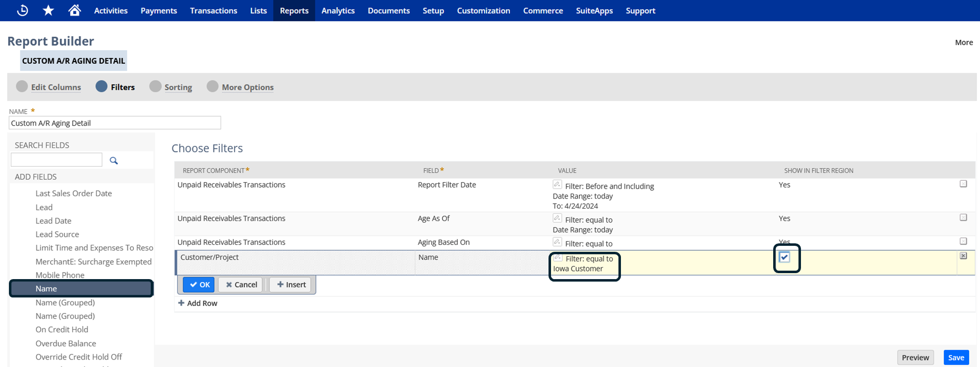Remove the Customer/Project Name filter row
The width and height of the screenshot is (980, 367).
pos(963,256)
